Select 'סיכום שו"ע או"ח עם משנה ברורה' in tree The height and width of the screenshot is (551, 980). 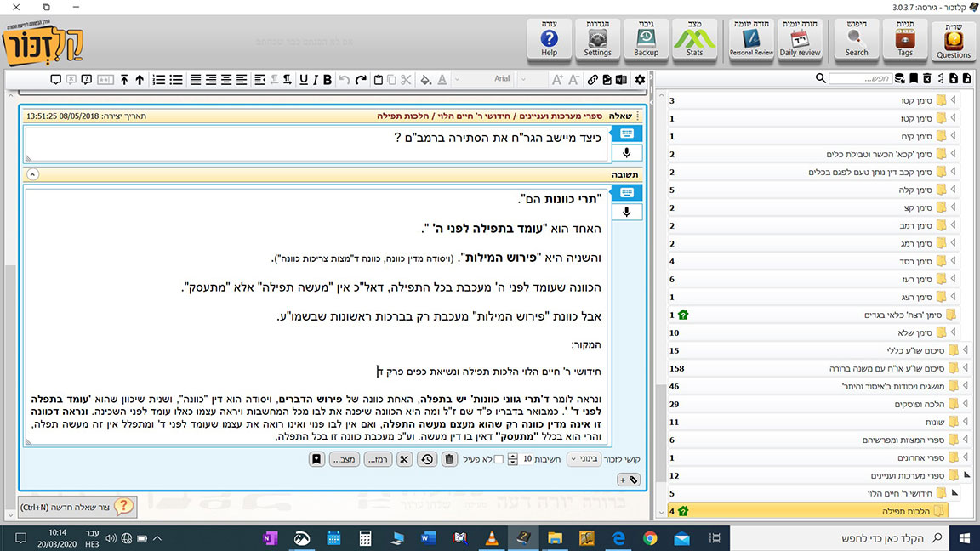pyautogui.click(x=875, y=368)
